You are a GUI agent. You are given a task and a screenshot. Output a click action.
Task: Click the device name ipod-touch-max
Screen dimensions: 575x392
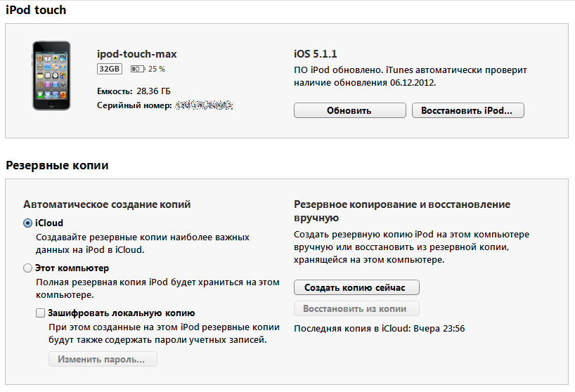coord(136,54)
